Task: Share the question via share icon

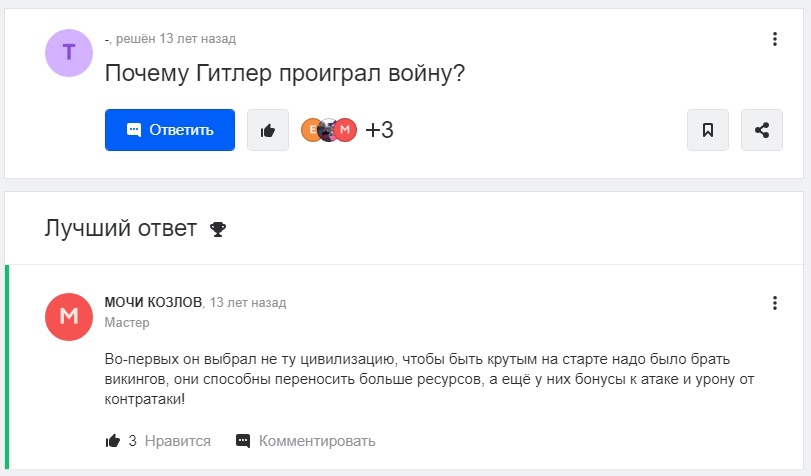Action: click(x=762, y=130)
